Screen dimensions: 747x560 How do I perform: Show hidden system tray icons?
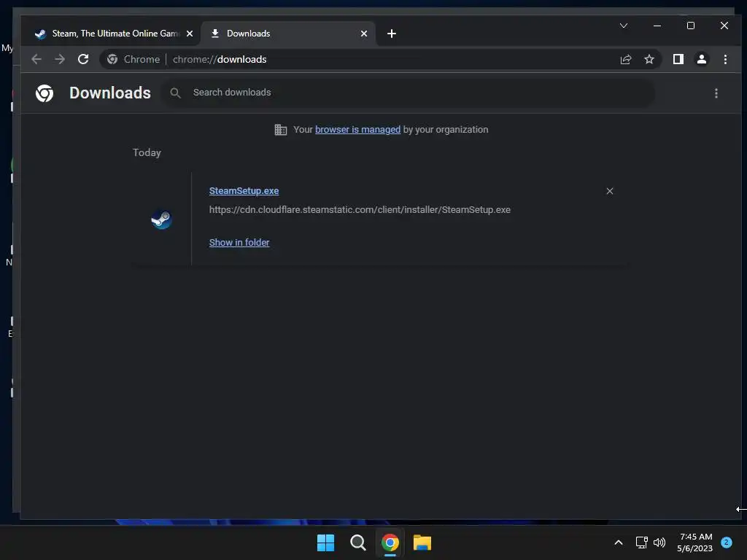(619, 542)
